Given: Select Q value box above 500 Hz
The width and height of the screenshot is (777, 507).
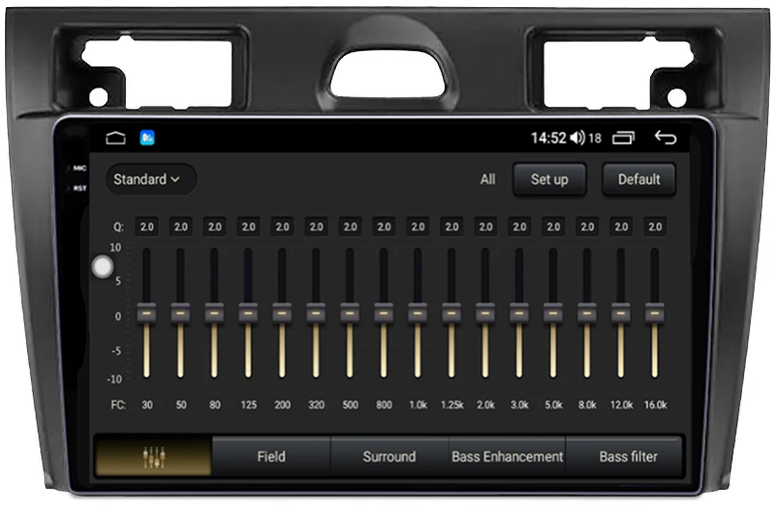Looking at the screenshot, I should (x=350, y=227).
